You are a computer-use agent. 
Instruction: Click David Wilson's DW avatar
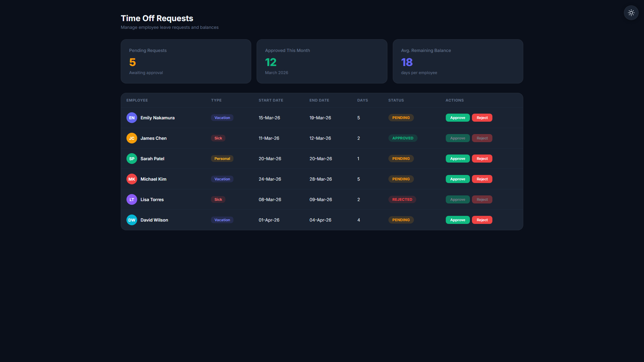132,220
